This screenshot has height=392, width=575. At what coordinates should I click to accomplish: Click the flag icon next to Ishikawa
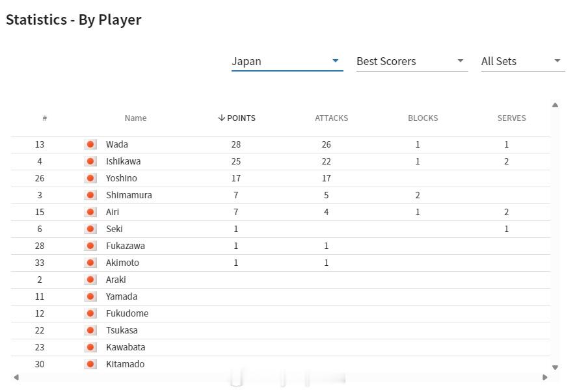pos(90,161)
